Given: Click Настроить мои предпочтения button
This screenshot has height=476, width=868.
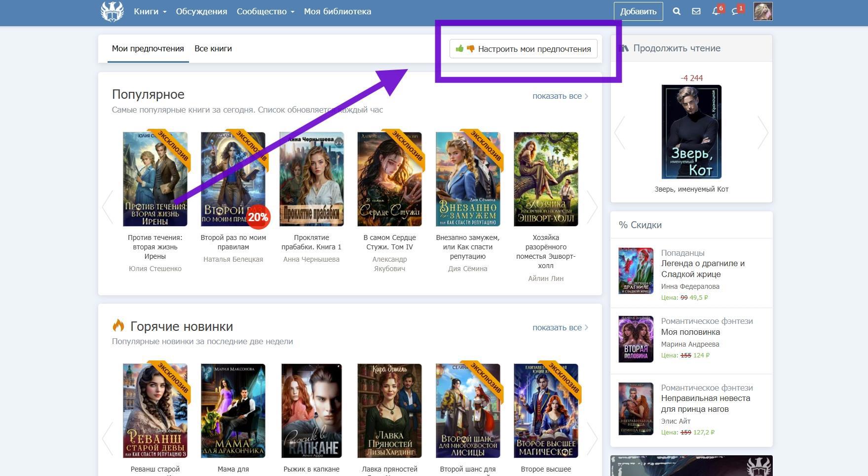Looking at the screenshot, I should pyautogui.click(x=523, y=49).
